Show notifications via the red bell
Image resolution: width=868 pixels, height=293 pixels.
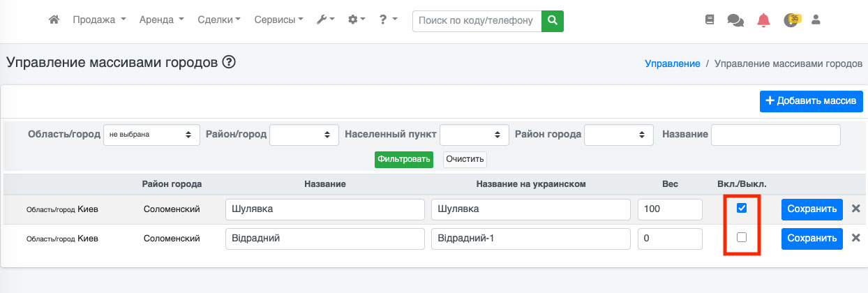pyautogui.click(x=763, y=20)
